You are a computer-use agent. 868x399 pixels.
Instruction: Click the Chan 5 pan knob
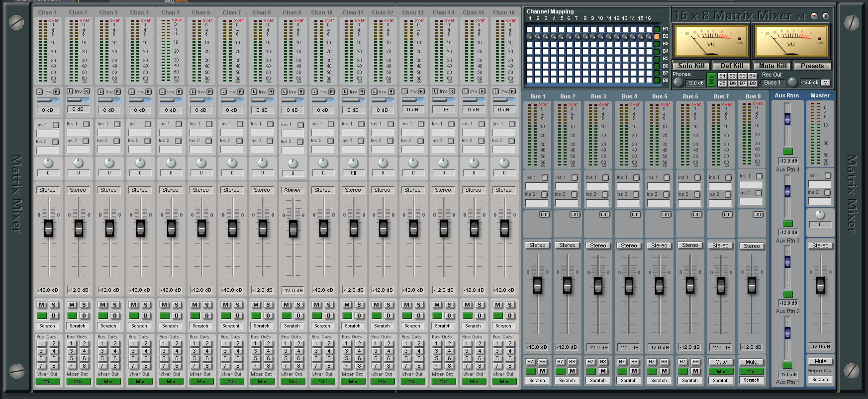click(171, 162)
